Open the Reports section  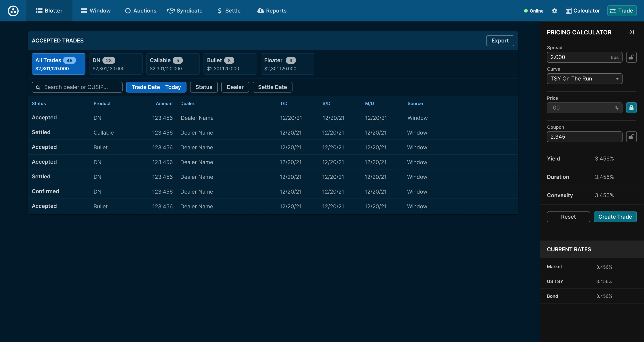pos(272,11)
